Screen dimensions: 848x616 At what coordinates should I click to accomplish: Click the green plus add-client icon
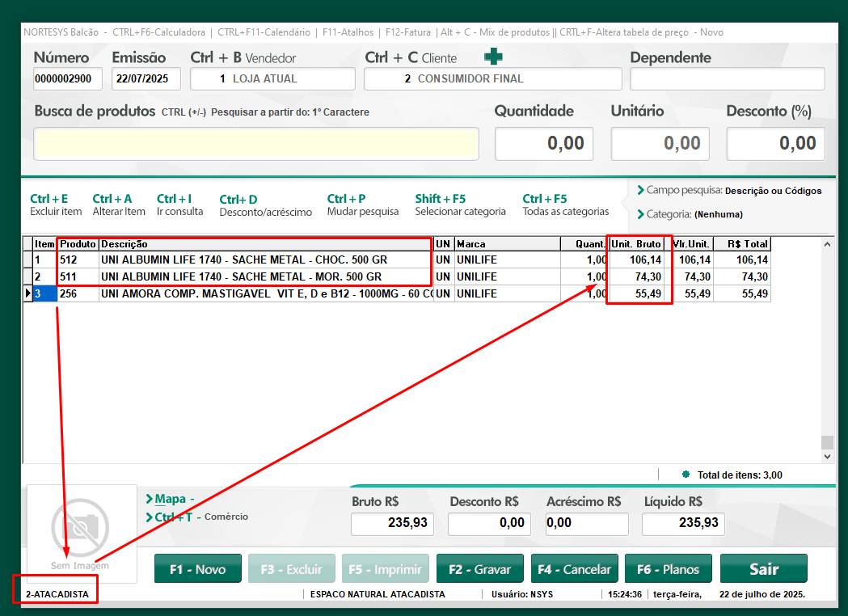493,57
